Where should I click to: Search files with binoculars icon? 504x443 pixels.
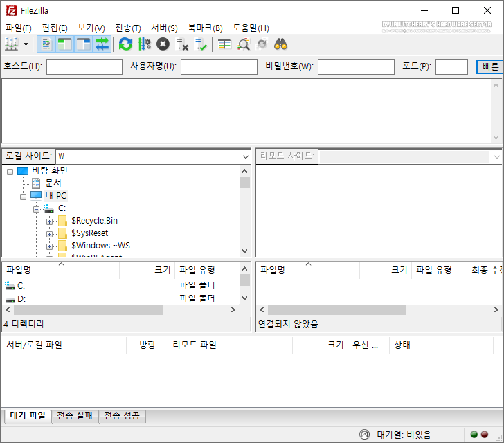[x=280, y=44]
